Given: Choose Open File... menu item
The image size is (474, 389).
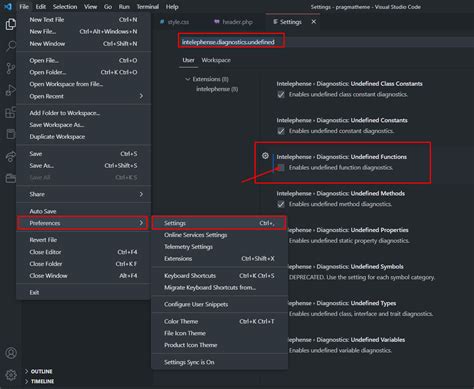Looking at the screenshot, I should (84, 60).
